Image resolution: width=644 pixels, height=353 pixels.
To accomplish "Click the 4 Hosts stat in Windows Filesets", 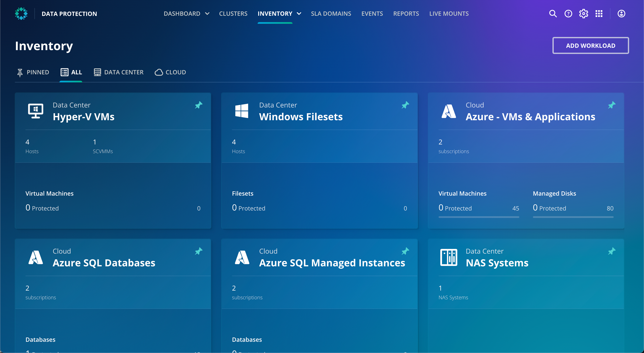I will click(x=239, y=146).
